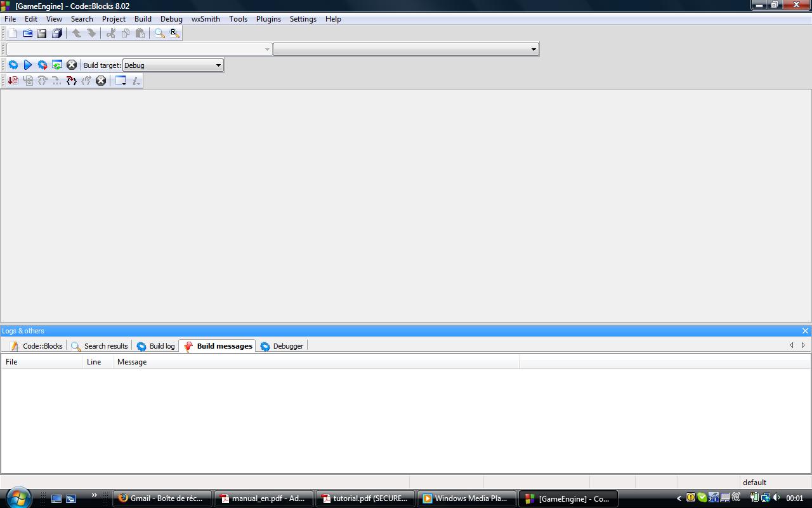Open the Build target dropdown
812x508 pixels.
tap(218, 65)
